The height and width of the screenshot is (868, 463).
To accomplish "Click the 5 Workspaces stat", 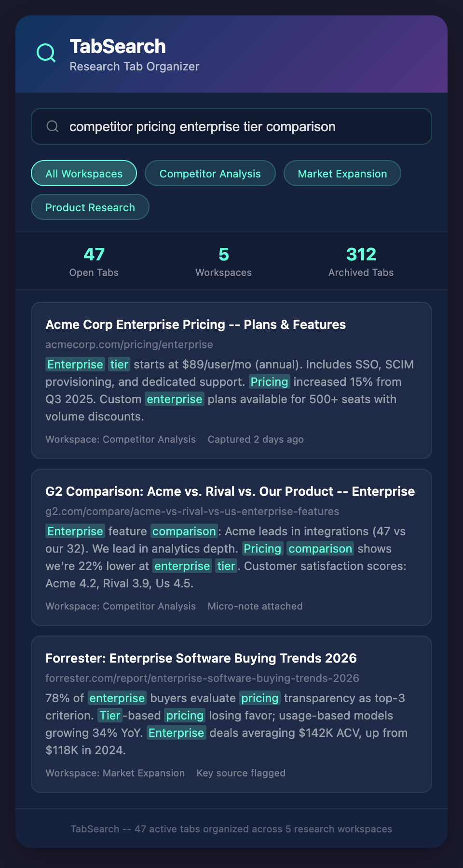I will pos(223,261).
